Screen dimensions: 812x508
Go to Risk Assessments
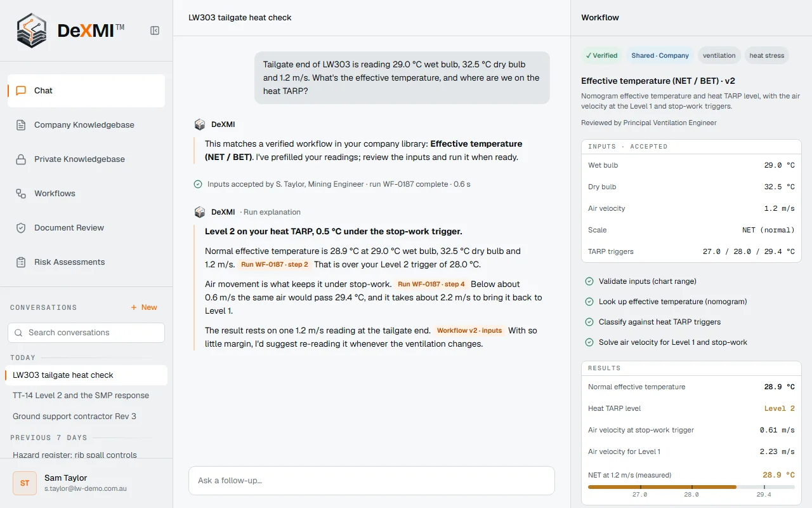pos(86,262)
